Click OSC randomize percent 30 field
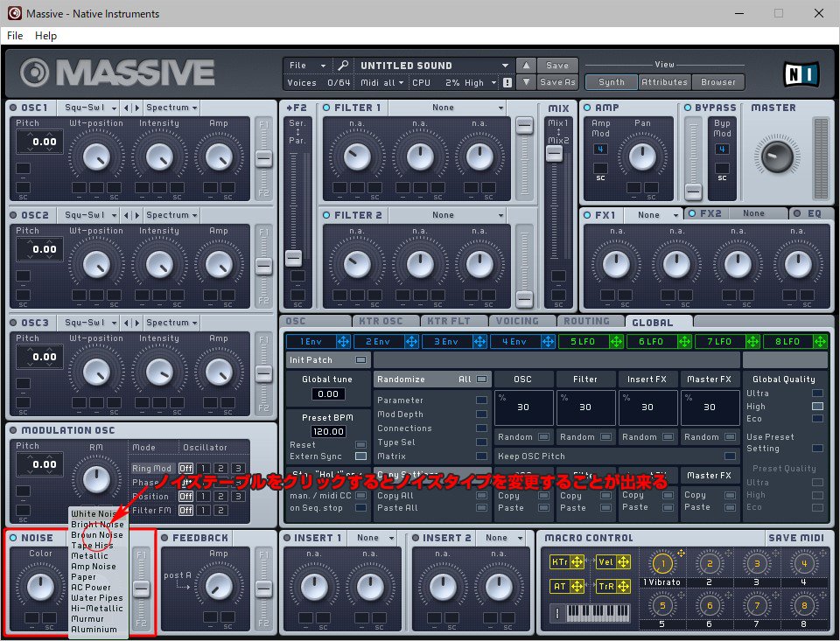 click(523, 408)
